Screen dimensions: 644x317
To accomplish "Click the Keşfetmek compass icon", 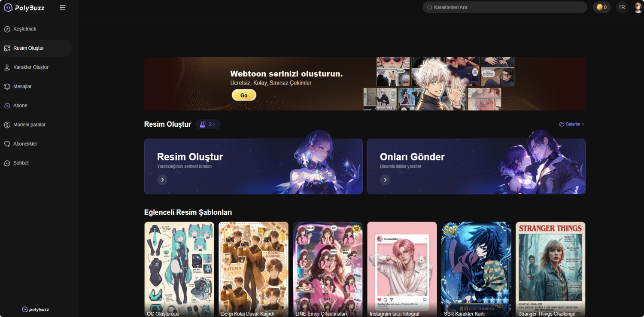I will pos(7,29).
